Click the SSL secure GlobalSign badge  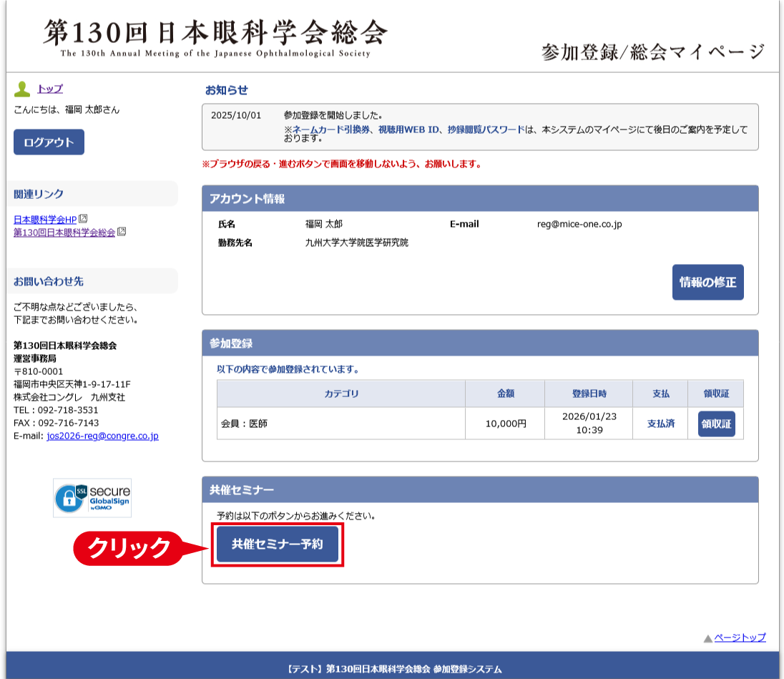click(92, 498)
